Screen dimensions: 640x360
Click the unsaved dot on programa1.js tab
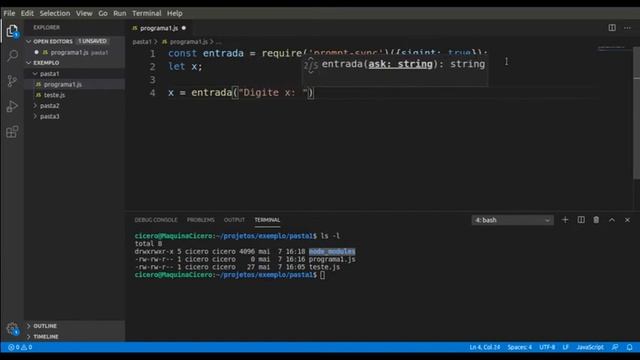point(184,28)
